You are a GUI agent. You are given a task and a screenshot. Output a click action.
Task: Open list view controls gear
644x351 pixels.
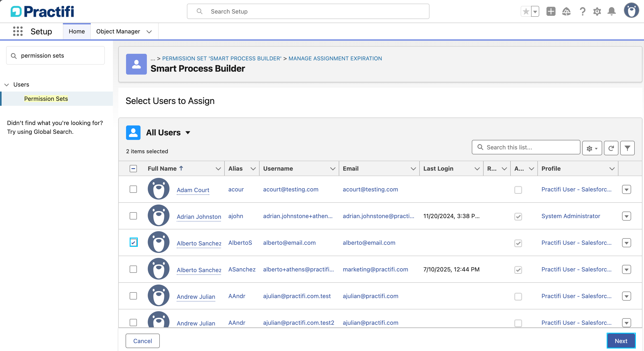pos(592,148)
